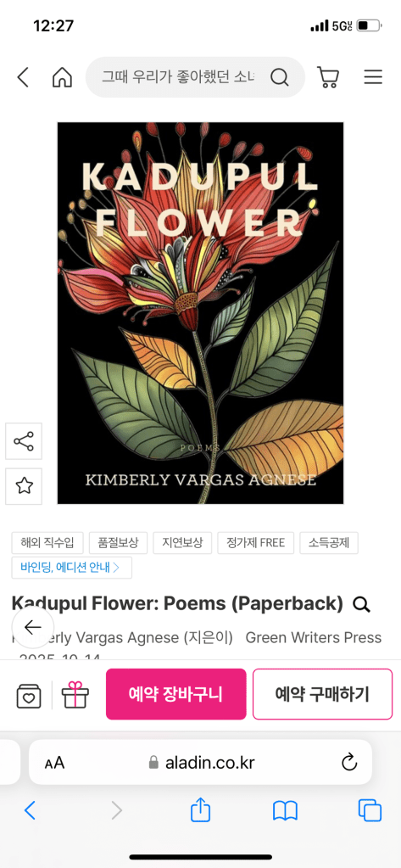Image resolution: width=401 pixels, height=868 pixels.
Task: Send as gift using gift icon
Action: pyautogui.click(x=75, y=695)
